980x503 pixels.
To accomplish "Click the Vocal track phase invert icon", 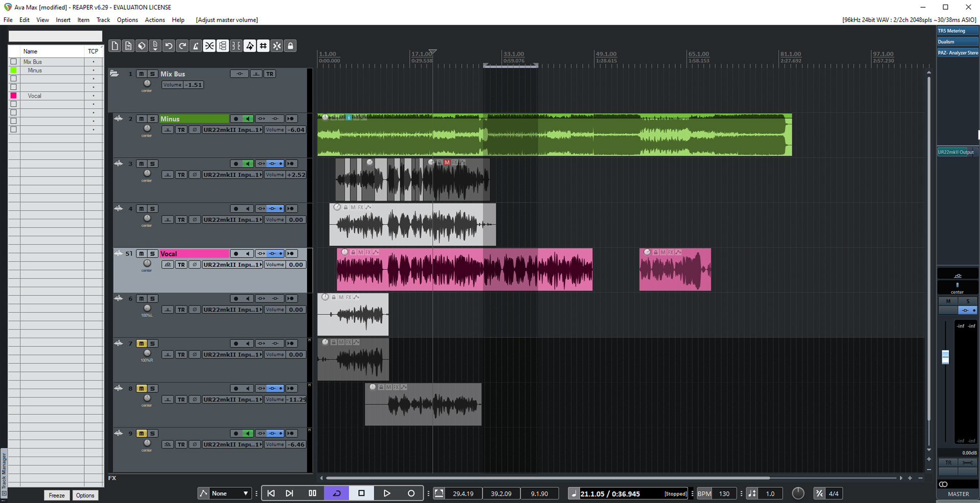I will [194, 265].
